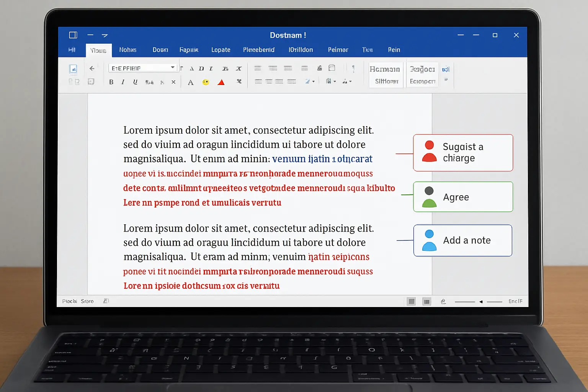Click the Add a note comment box
The image size is (588, 392).
[462, 240]
